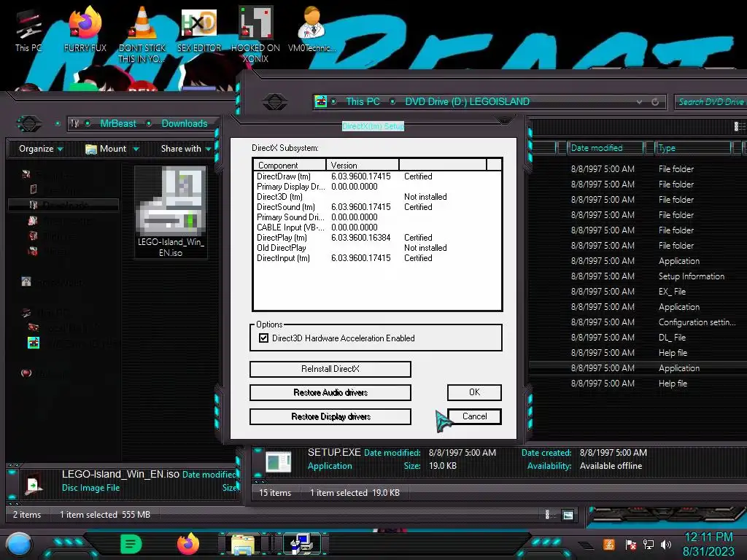This screenshot has height=560, width=747.
Task: Select the DVD Drive icon in Downloads sidebar
Action: [x=34, y=343]
